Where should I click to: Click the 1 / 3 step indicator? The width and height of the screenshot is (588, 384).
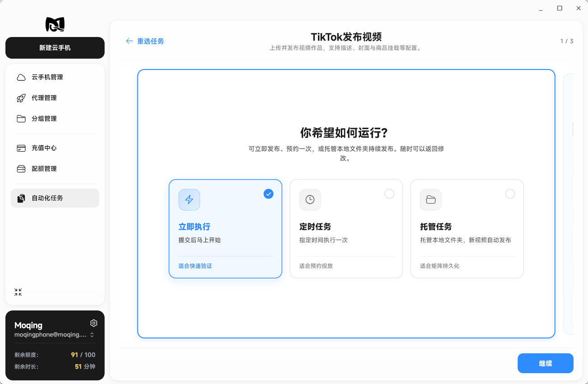click(x=567, y=41)
